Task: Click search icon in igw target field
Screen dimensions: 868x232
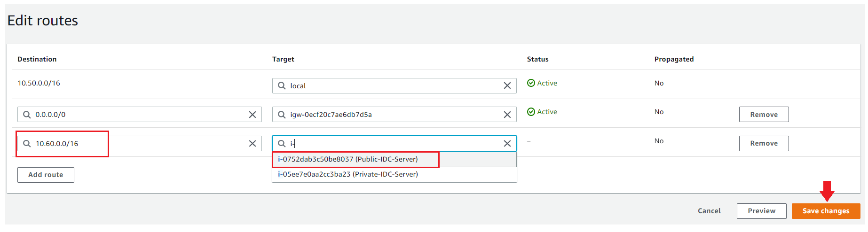Action: point(282,115)
